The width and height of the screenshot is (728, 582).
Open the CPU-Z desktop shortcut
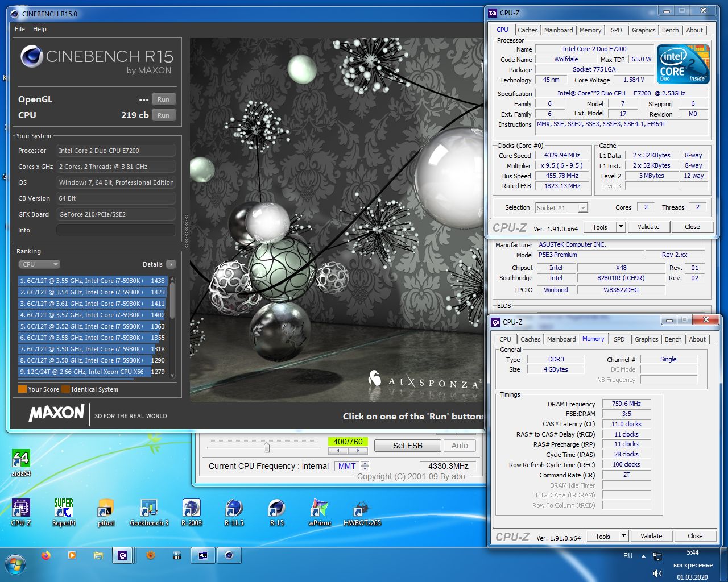21,512
